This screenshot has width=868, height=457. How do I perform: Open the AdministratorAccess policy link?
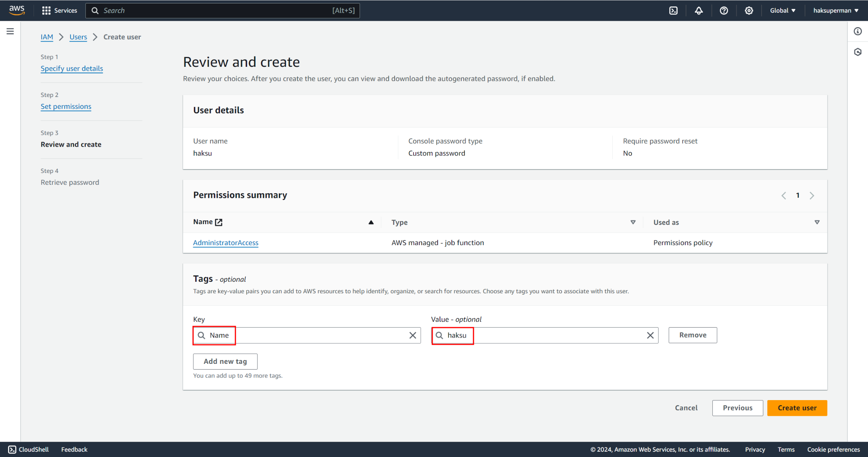[x=225, y=243]
